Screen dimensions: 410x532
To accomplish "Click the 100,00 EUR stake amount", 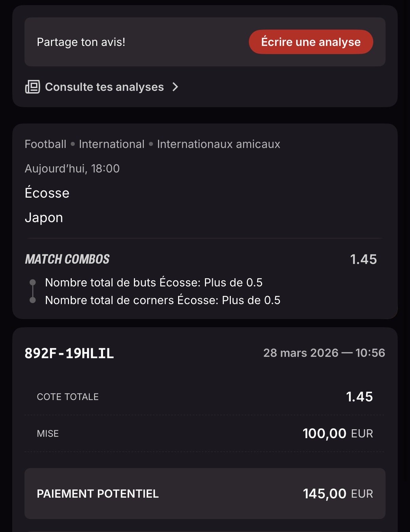I will (x=338, y=434).
